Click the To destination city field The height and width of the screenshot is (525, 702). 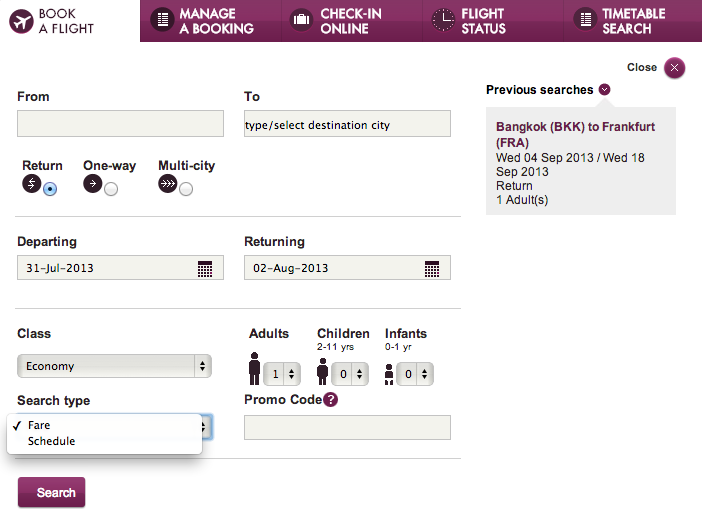pos(347,124)
